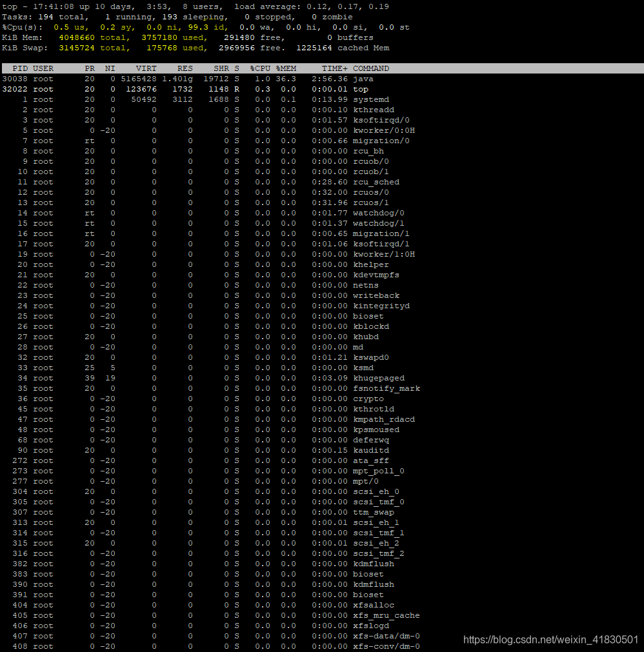Click the rcu_bh process name
The image size is (644, 652).
point(368,151)
